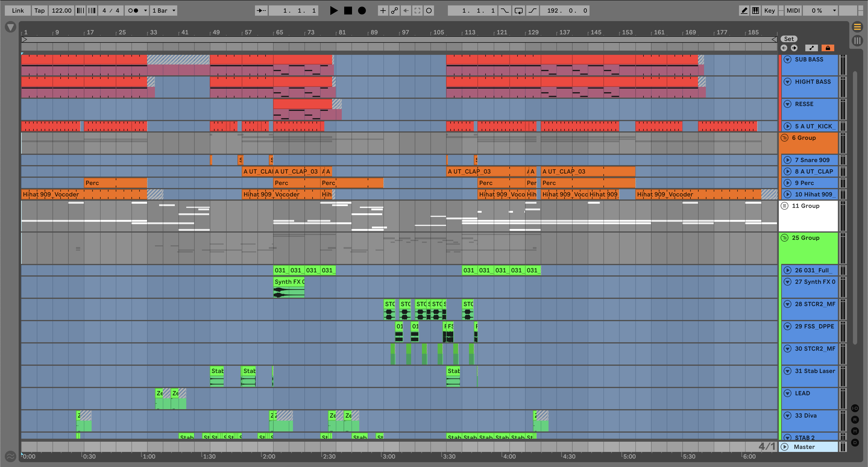This screenshot has width=868, height=467.
Task: Switch to Session view icon
Action: click(x=857, y=41)
